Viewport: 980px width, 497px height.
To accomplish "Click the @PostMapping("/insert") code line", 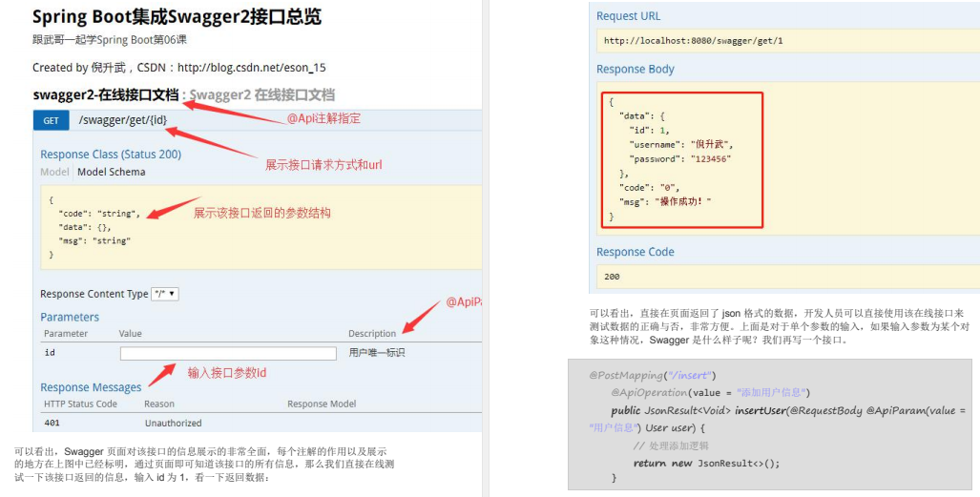I will [x=653, y=375].
